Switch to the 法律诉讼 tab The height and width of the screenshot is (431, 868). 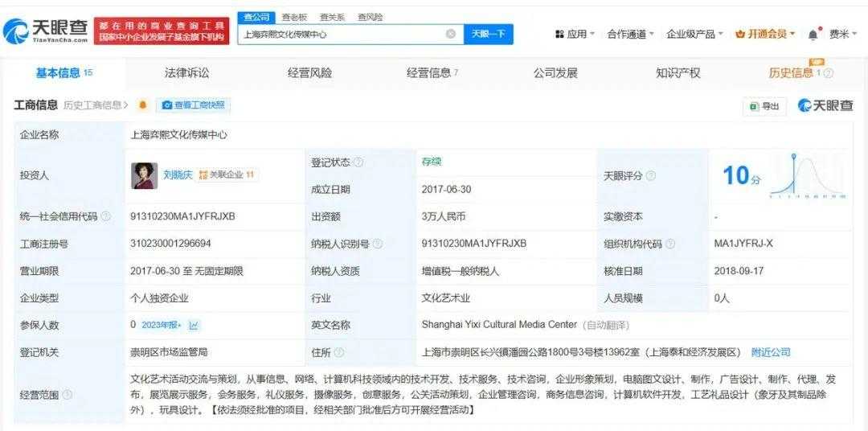(x=186, y=73)
